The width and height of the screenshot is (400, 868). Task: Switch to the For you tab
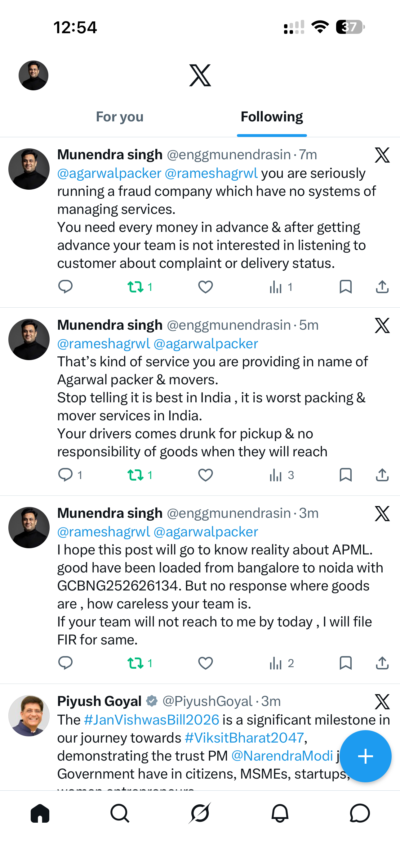tap(119, 117)
